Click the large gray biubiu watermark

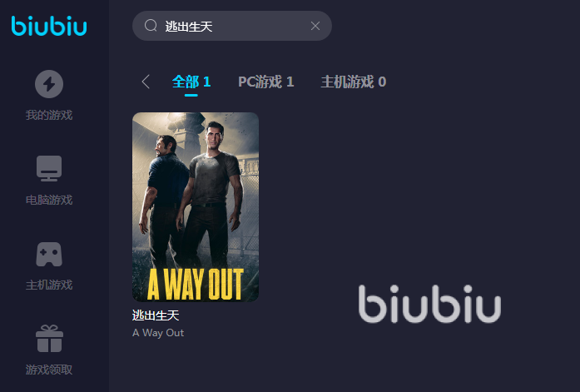(x=429, y=304)
